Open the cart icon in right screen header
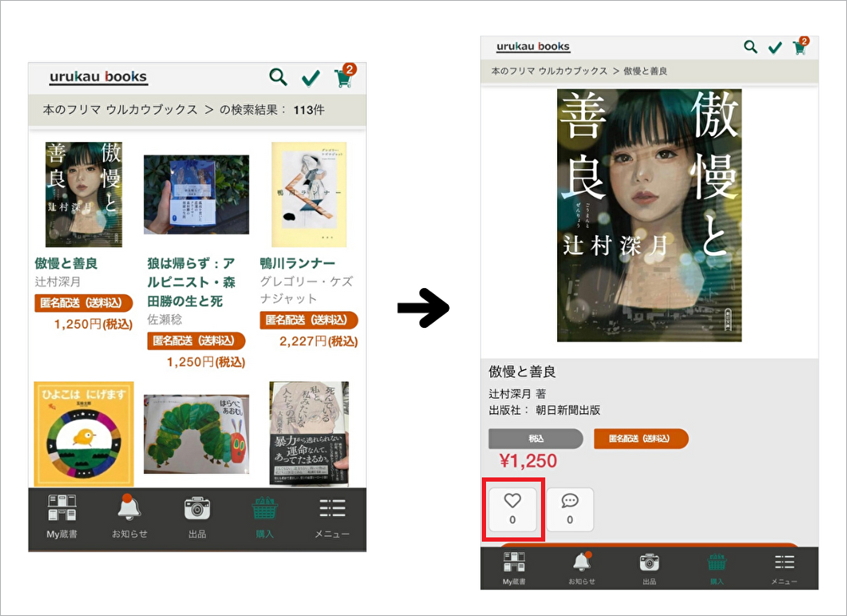The width and height of the screenshot is (847, 616). [x=799, y=48]
